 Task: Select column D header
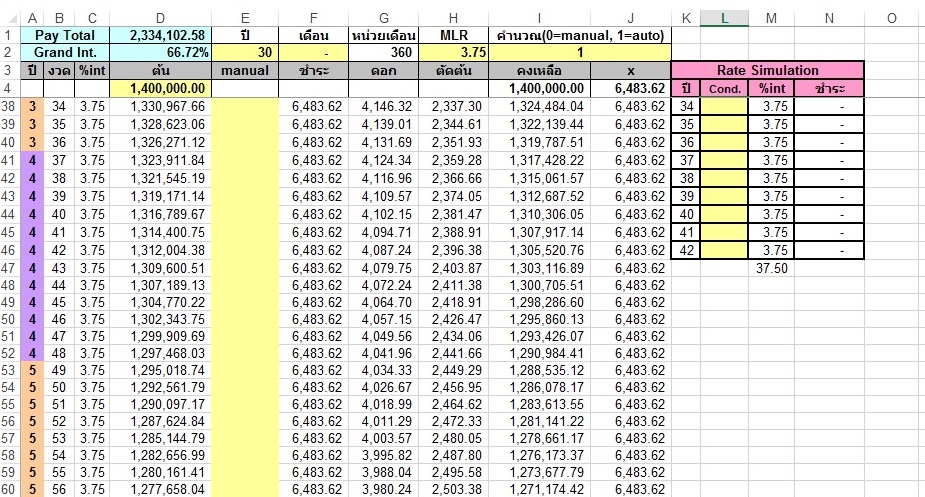[160, 18]
